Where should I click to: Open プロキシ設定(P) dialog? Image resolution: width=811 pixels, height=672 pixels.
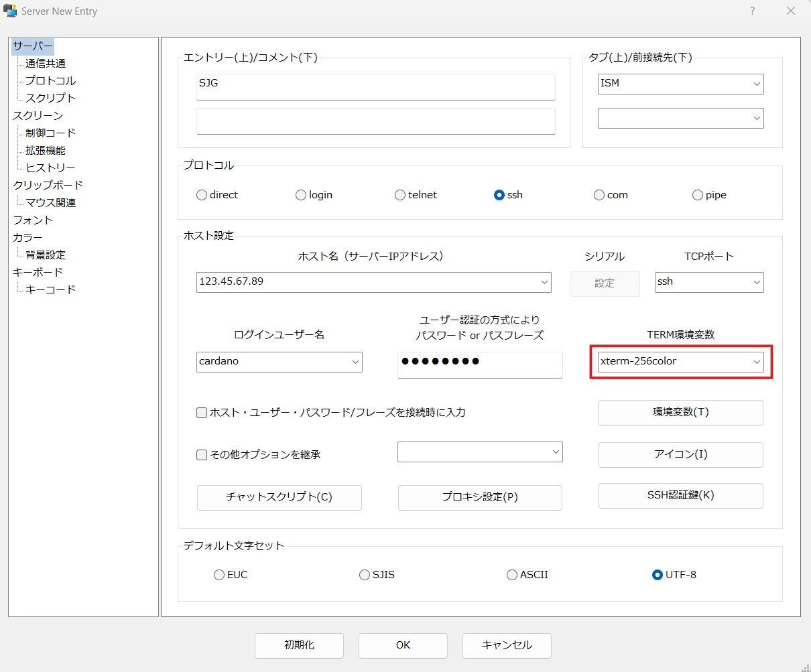480,497
